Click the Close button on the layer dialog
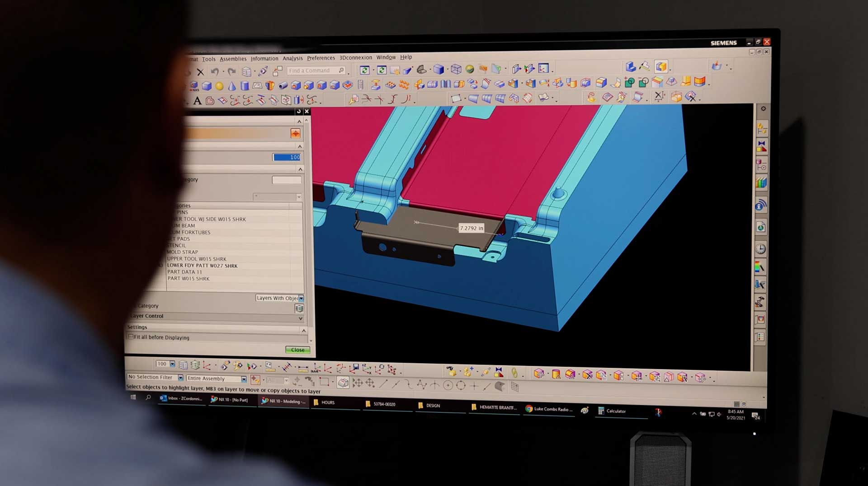868x486 pixels. [297, 350]
